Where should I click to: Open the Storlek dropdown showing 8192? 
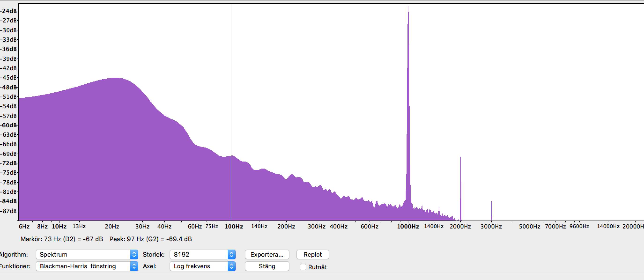(203, 254)
